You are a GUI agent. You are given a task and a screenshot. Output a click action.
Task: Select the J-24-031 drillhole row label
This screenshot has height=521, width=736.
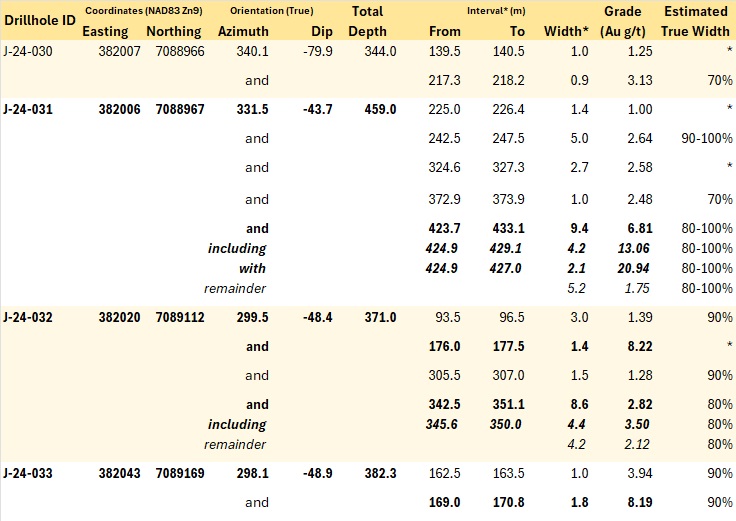pos(28,109)
